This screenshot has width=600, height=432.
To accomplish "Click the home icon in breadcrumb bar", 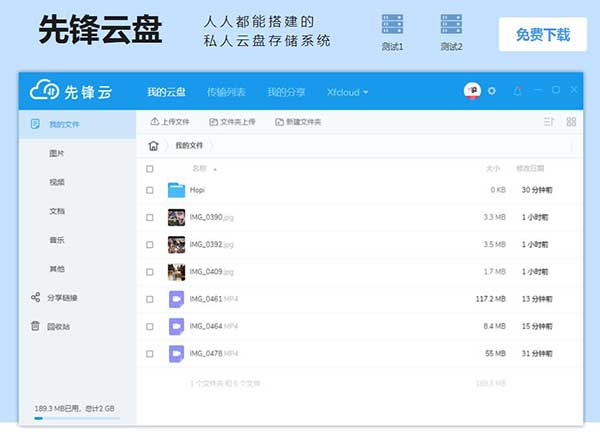I will tap(153, 145).
